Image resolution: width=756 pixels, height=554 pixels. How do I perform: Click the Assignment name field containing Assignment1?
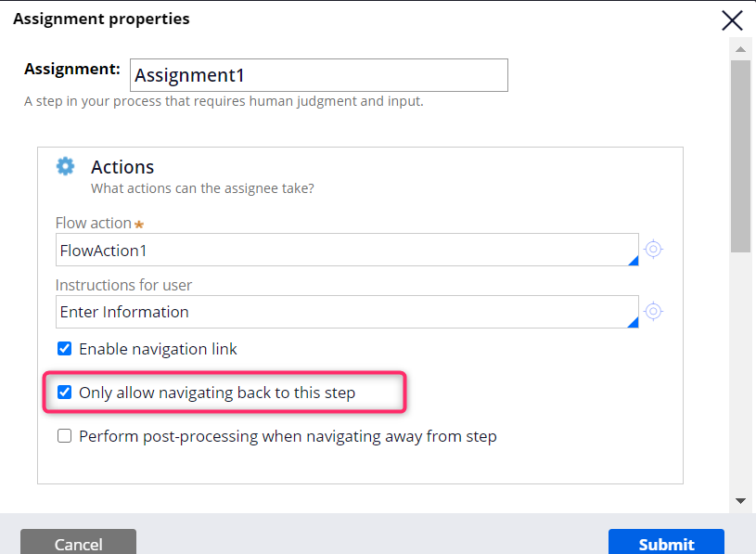tap(319, 75)
